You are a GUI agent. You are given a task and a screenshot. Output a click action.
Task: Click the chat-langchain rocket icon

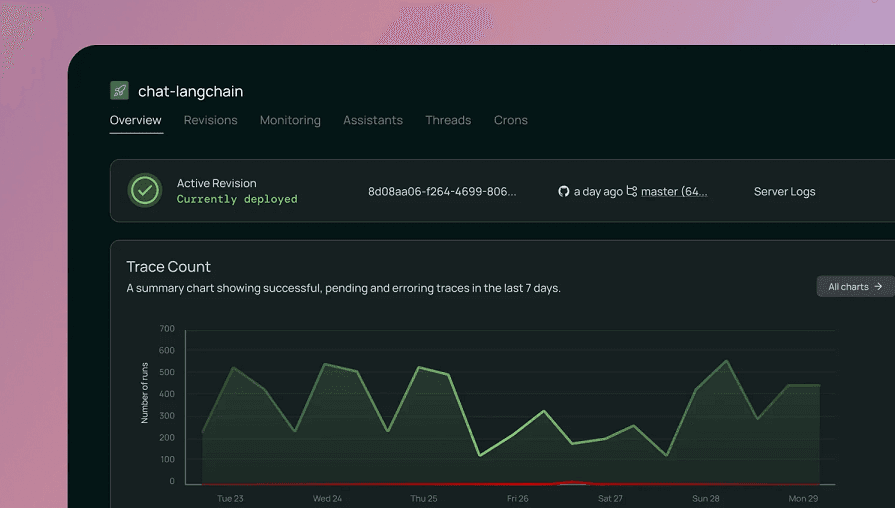pyautogui.click(x=120, y=91)
